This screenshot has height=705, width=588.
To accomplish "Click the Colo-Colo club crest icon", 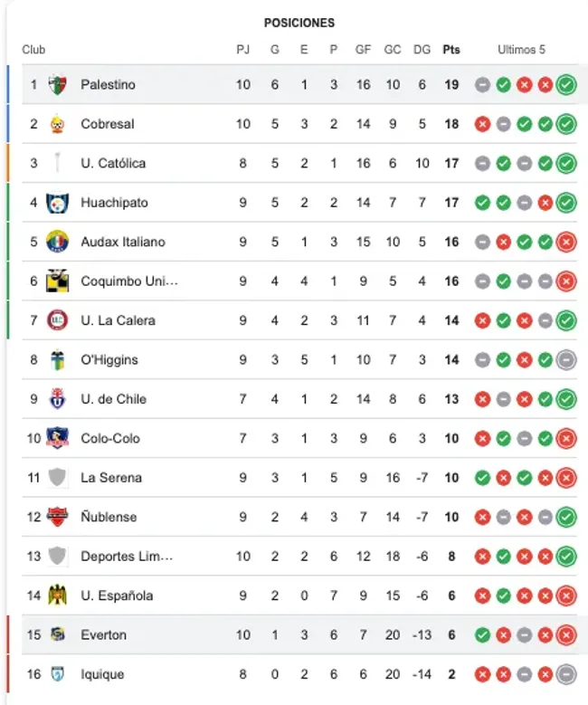I will 57,438.
